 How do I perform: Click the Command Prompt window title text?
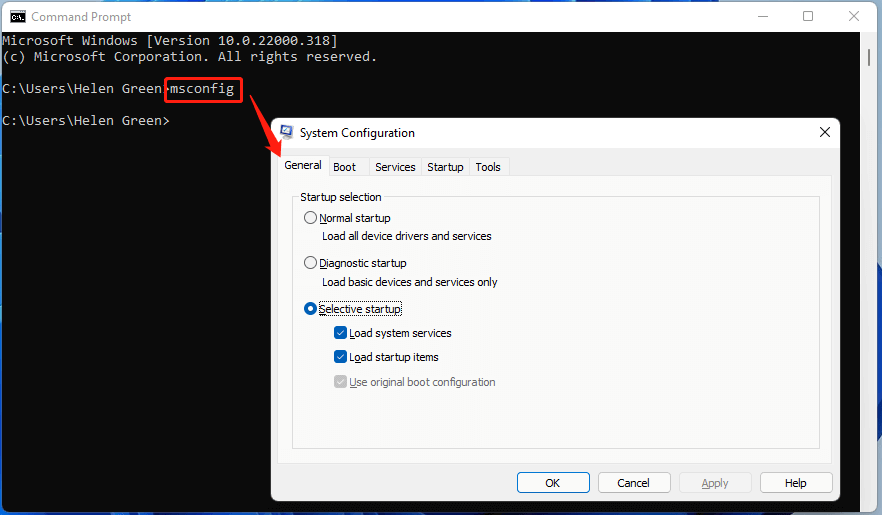point(81,17)
